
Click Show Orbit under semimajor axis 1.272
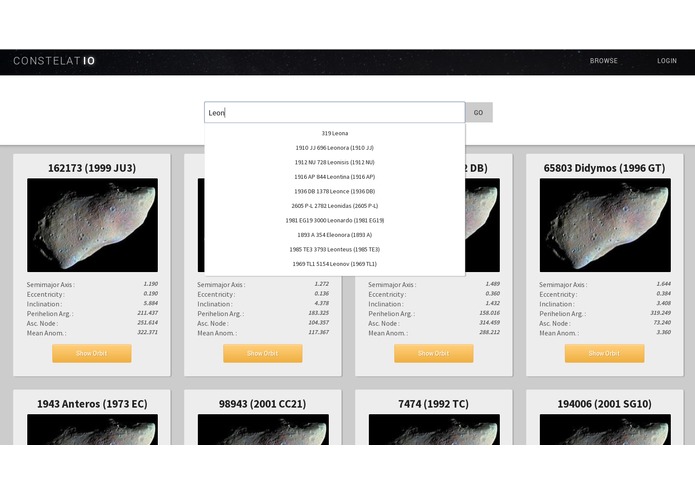pos(263,354)
